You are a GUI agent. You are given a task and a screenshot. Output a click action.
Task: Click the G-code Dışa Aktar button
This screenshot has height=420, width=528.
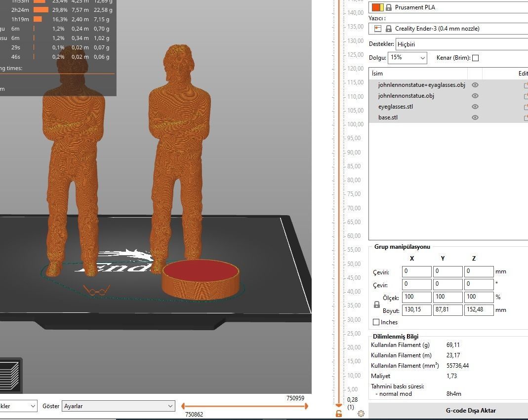coord(448,411)
